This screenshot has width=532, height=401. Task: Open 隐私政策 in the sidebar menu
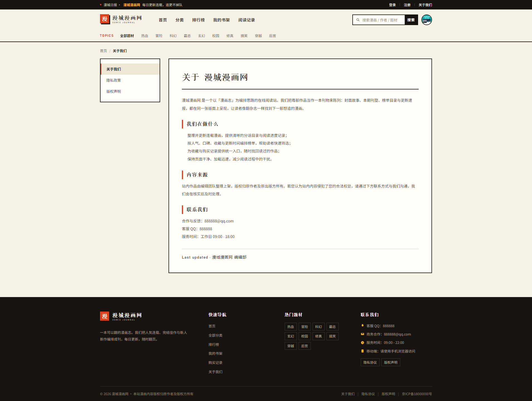[130, 80]
